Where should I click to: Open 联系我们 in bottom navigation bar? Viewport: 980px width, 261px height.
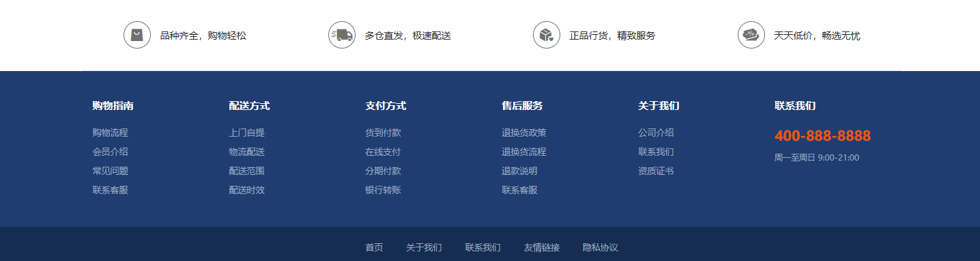point(483,247)
